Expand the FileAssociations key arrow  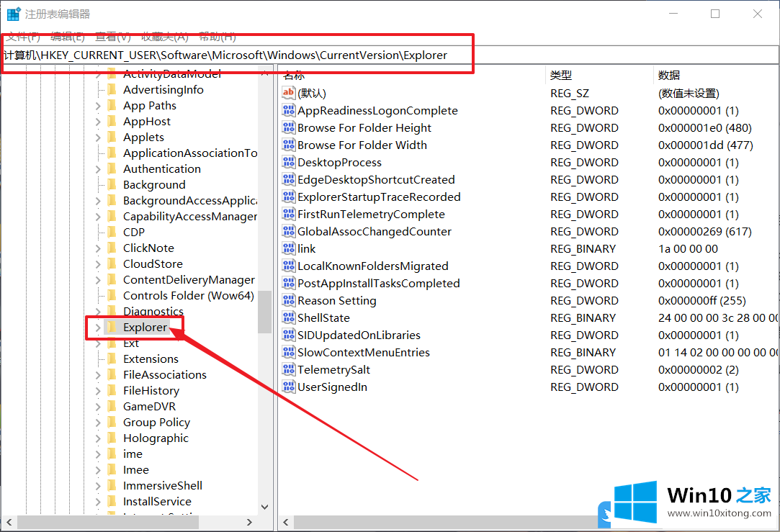[x=98, y=374]
